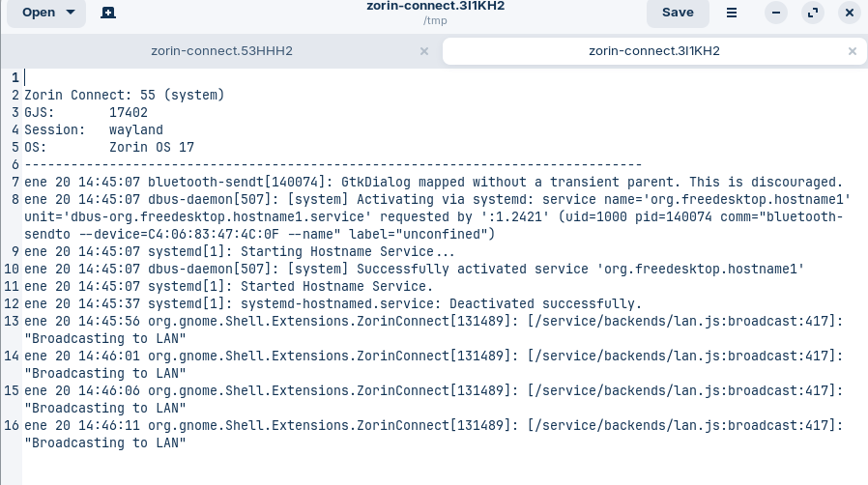Click line 15 timestamp 14:46:06
Screen dimensions: 868x485
(109, 391)
